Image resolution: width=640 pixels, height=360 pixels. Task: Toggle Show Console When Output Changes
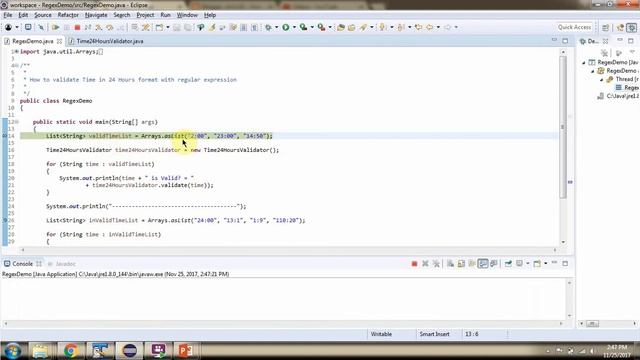(x=483, y=264)
